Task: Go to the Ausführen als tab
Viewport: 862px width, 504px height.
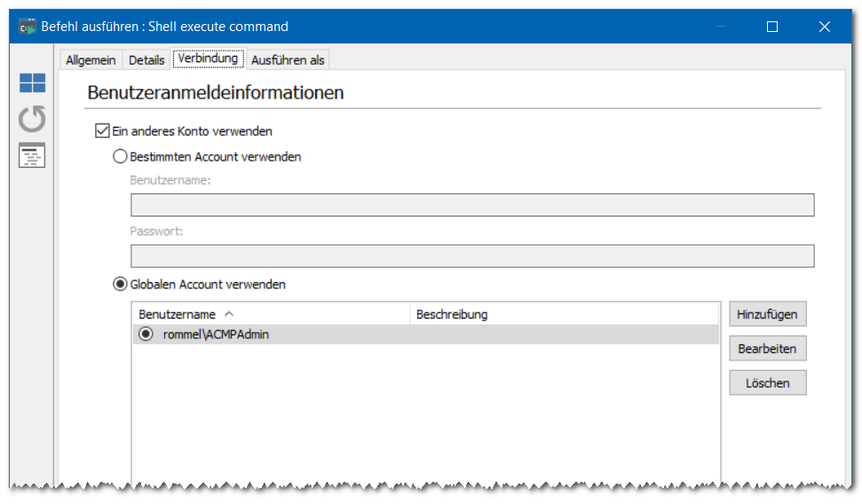Action: [288, 60]
